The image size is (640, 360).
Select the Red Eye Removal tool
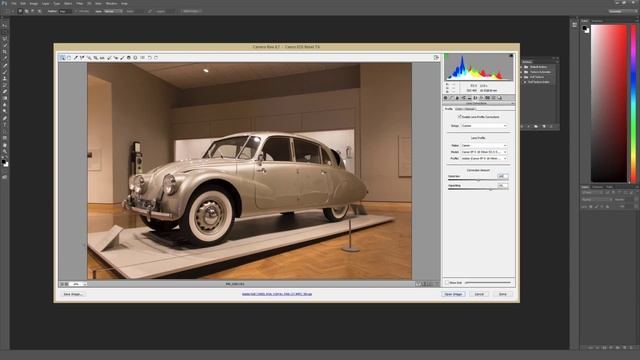[116, 58]
